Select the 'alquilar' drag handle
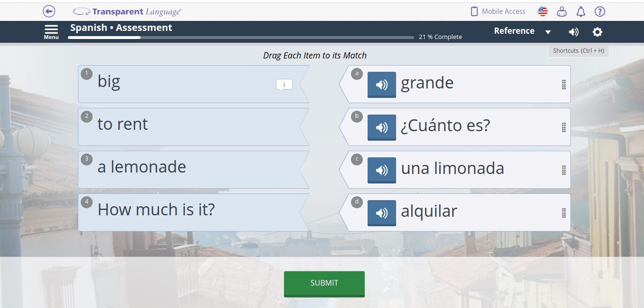 [564, 213]
